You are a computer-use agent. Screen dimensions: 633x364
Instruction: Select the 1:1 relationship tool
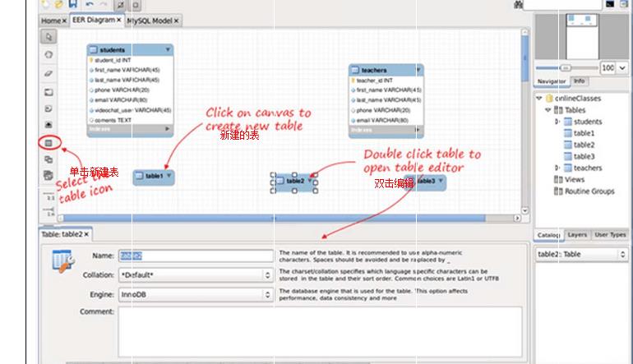tap(49, 196)
